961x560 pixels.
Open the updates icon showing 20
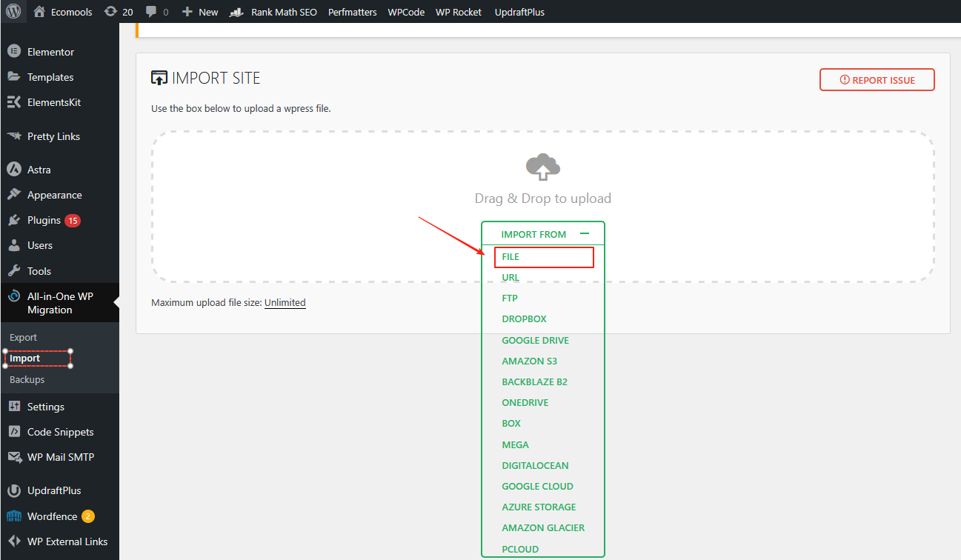click(x=110, y=12)
